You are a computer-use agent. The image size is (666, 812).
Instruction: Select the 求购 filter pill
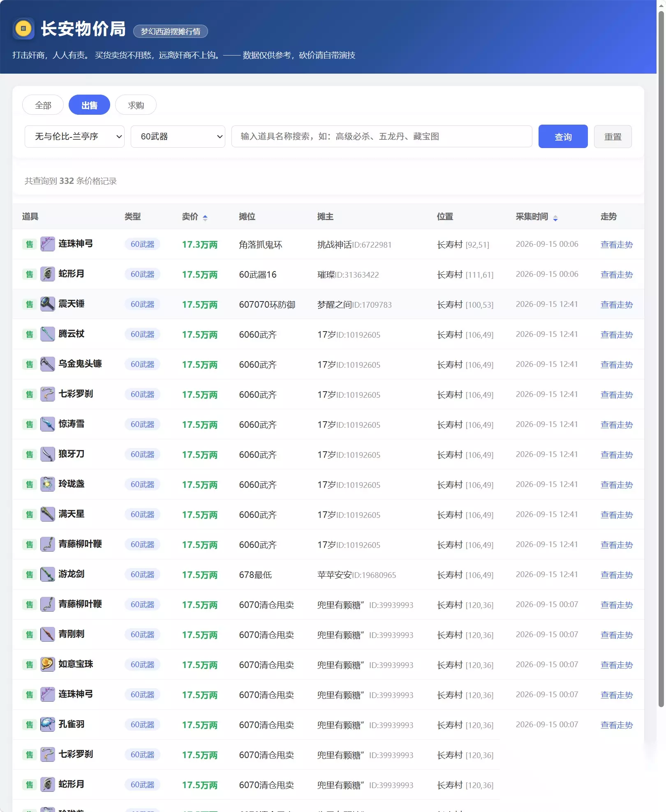click(x=136, y=105)
